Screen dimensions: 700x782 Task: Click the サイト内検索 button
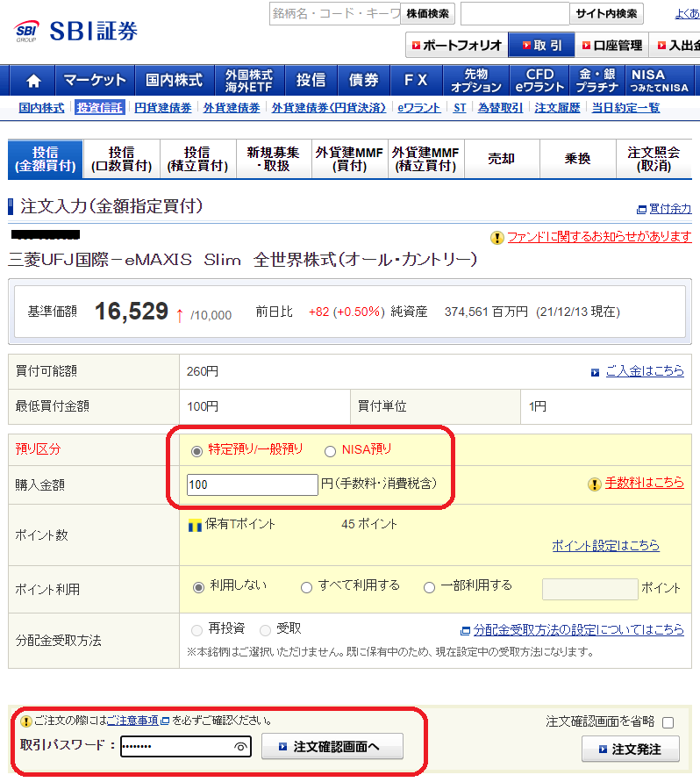(x=606, y=13)
